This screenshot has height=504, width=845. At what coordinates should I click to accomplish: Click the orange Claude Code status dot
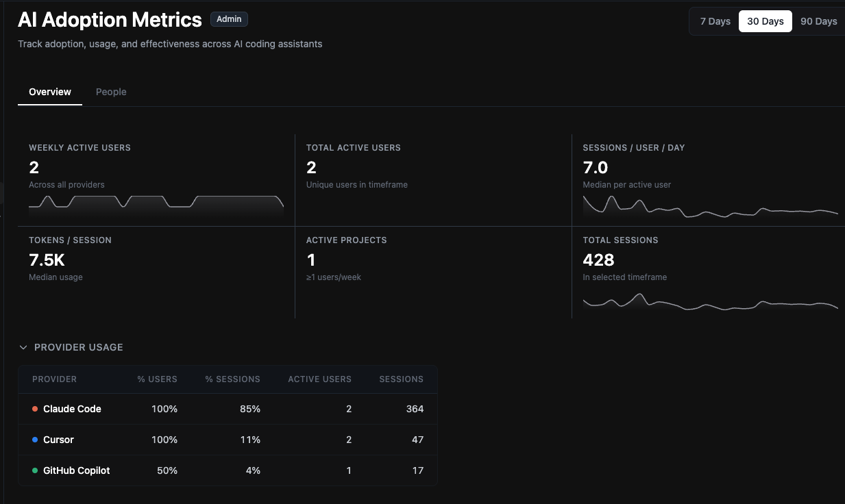35,409
